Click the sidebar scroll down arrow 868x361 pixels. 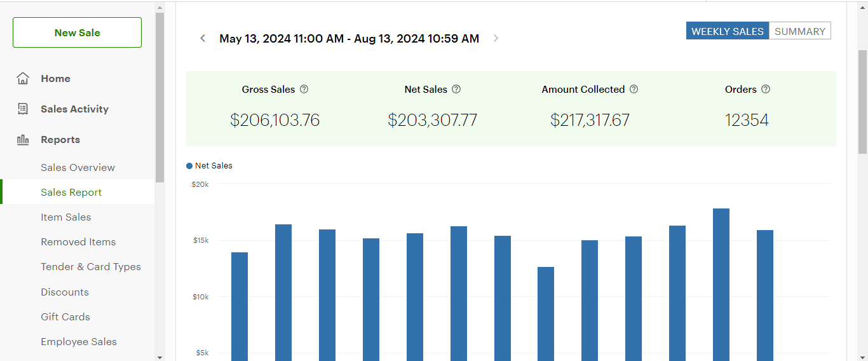coord(159,357)
